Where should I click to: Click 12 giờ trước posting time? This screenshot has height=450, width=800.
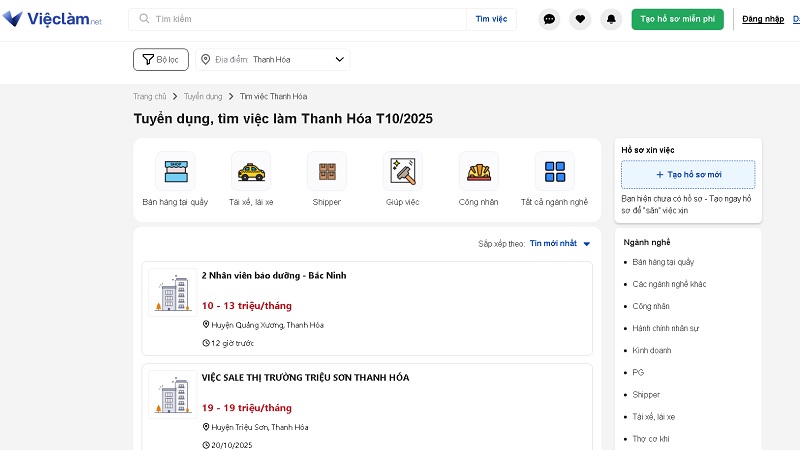(x=232, y=343)
